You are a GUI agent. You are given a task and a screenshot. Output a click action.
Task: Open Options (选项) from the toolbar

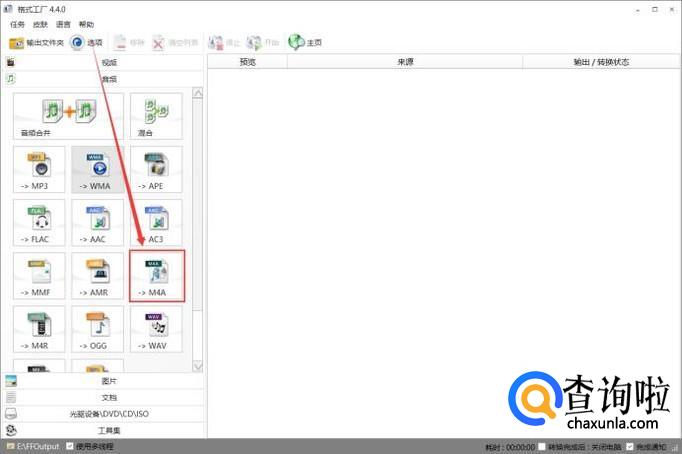[87, 43]
